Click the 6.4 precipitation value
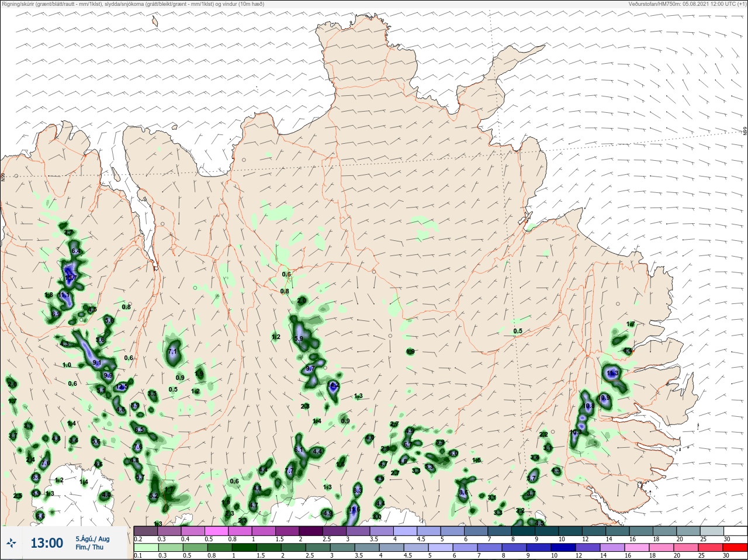This screenshot has height=560, width=748. pyautogui.click(x=75, y=251)
